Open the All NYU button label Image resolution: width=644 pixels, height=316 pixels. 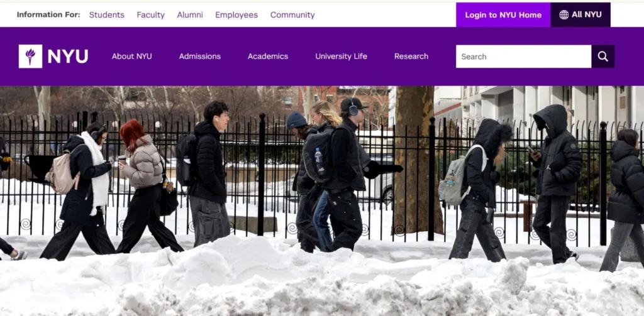click(586, 14)
